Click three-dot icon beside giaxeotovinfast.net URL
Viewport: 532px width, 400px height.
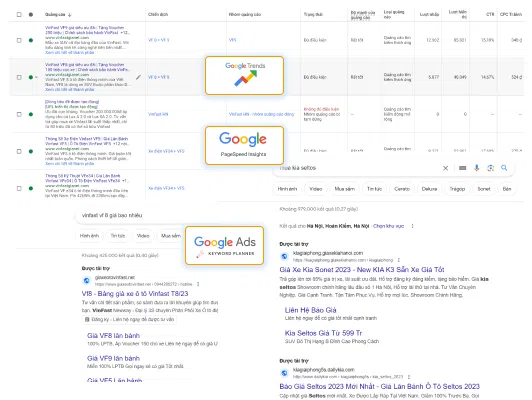click(198, 284)
